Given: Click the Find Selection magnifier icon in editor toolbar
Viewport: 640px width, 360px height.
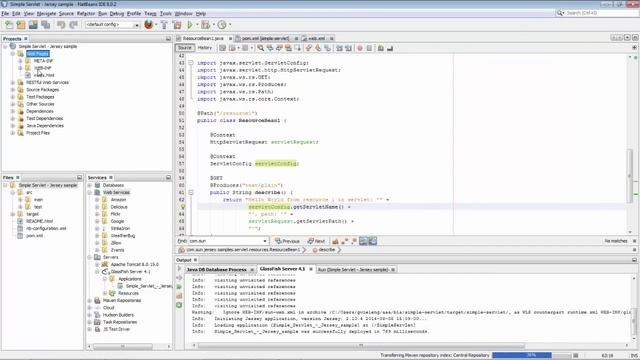Looking at the screenshot, I should click(260, 48).
